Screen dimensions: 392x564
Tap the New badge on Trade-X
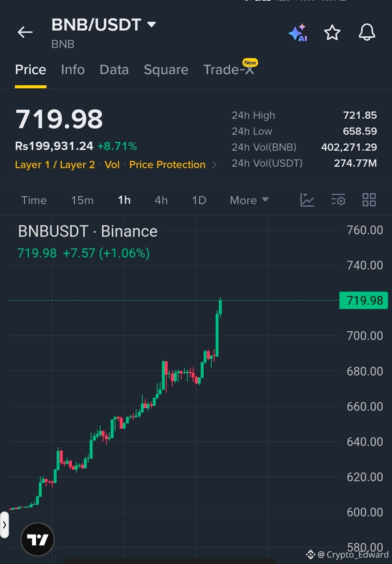(x=250, y=62)
